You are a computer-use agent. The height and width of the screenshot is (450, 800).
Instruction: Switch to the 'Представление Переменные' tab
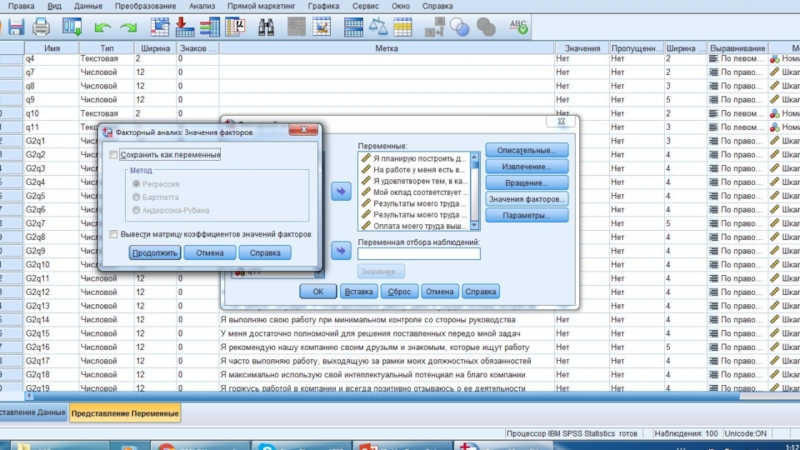125,413
